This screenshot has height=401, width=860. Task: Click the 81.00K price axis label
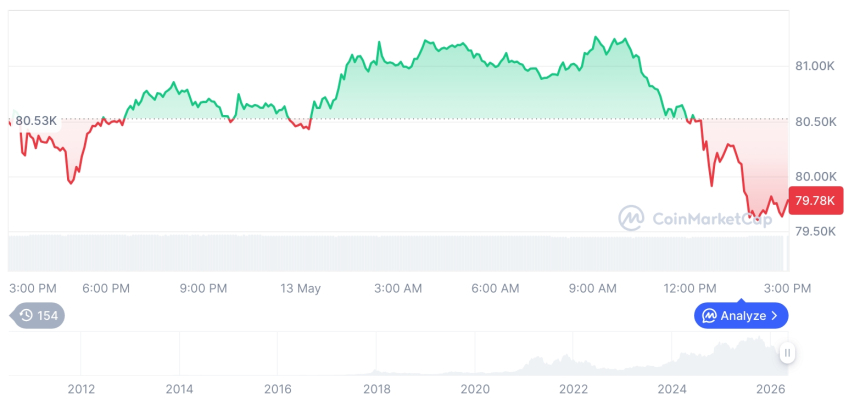click(x=815, y=66)
